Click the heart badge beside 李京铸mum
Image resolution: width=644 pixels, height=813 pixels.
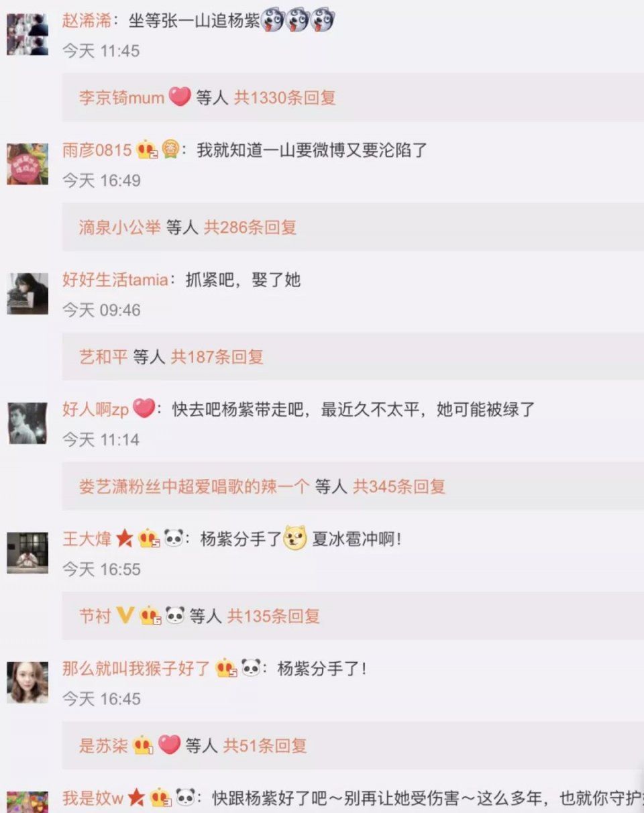[179, 97]
